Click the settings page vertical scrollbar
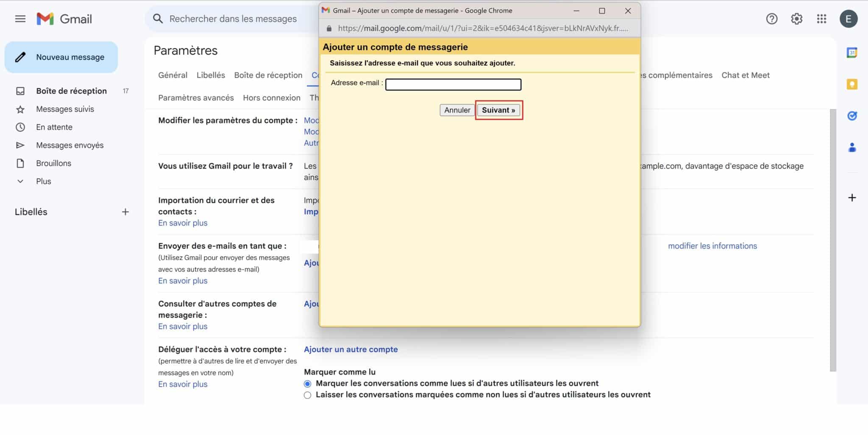The width and height of the screenshot is (868, 435). (833, 240)
